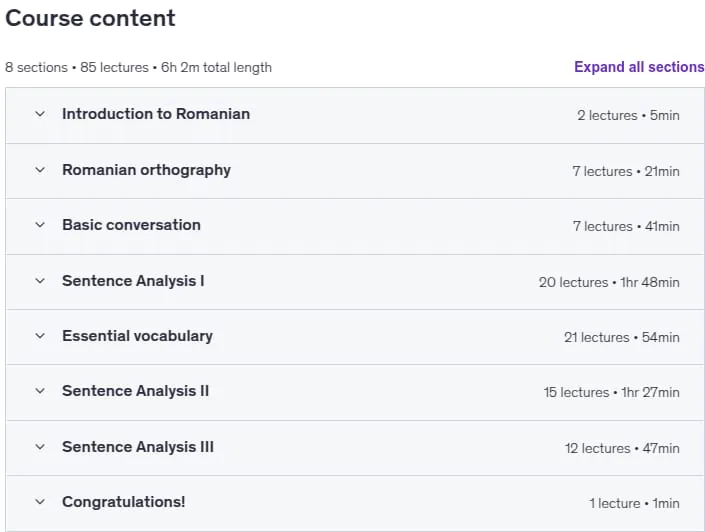Click the Sentence Analysis III chevron
Viewport: 705px width, 532px height.
[x=40, y=447]
